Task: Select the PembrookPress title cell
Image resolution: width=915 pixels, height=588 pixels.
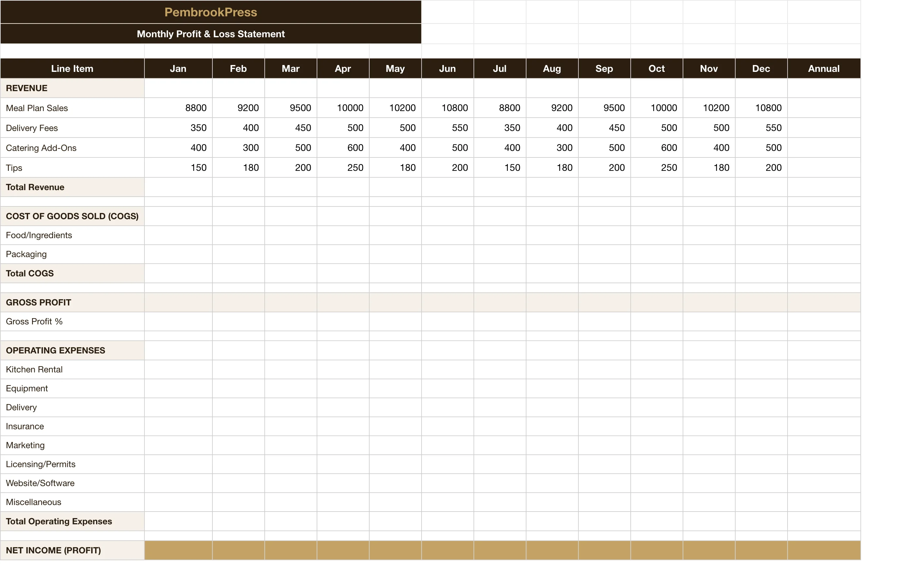Action: tap(211, 12)
